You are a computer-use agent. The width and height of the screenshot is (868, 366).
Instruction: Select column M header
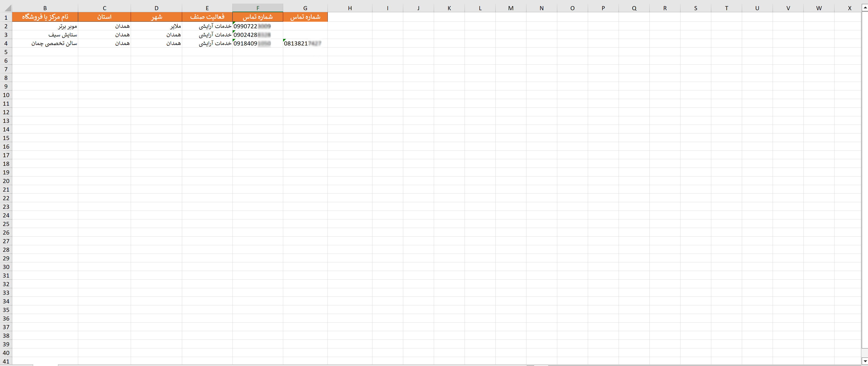point(511,8)
